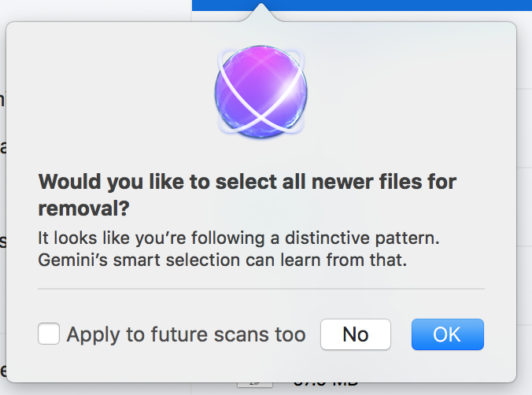Click the partially hidden MB file size text

pos(326,384)
